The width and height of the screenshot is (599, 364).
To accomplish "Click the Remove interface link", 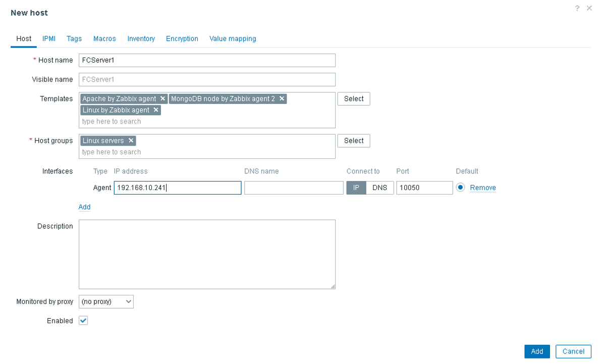I will 483,188.
